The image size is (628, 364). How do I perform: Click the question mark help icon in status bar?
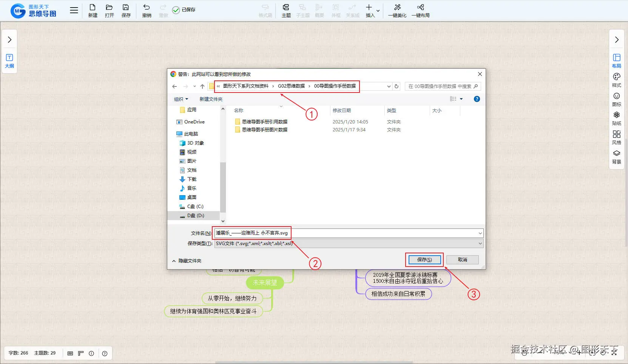pyautogui.click(x=105, y=353)
